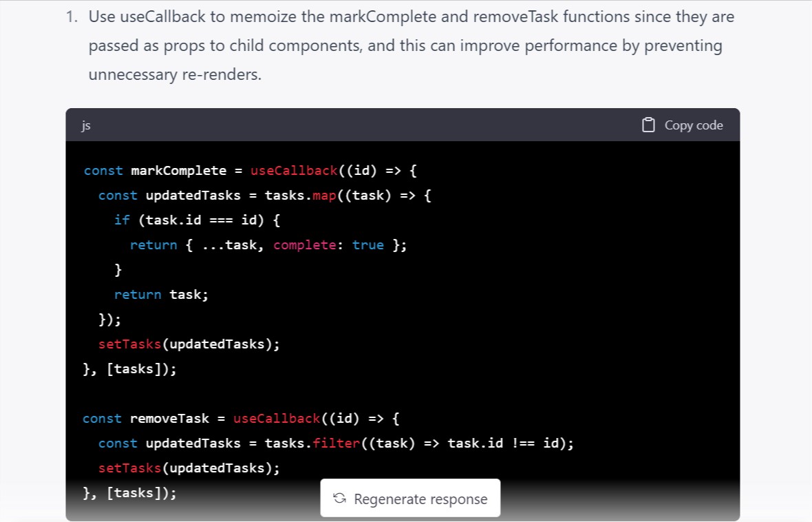Click the line 'const removeTask = useCallback((id) => {'
Image resolution: width=812 pixels, height=522 pixels.
pyautogui.click(x=241, y=418)
